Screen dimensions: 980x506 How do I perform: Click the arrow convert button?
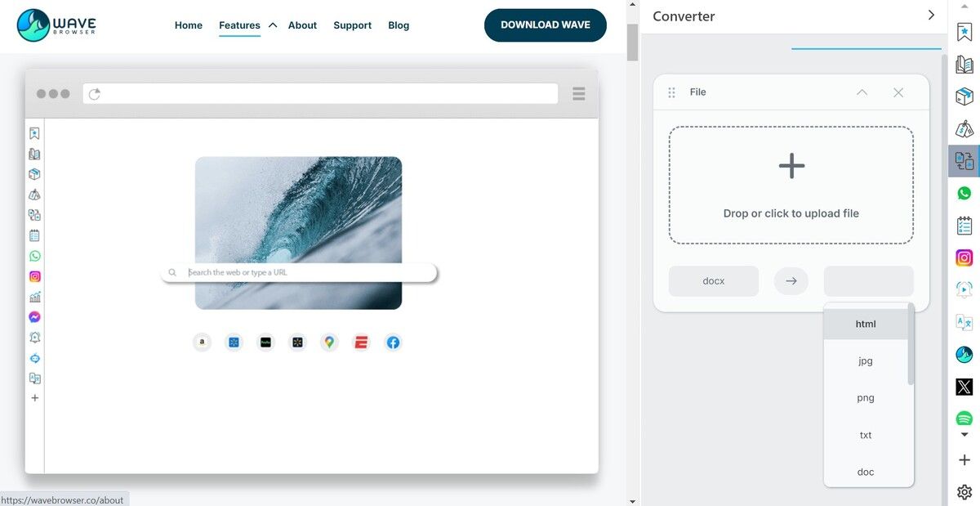791,281
